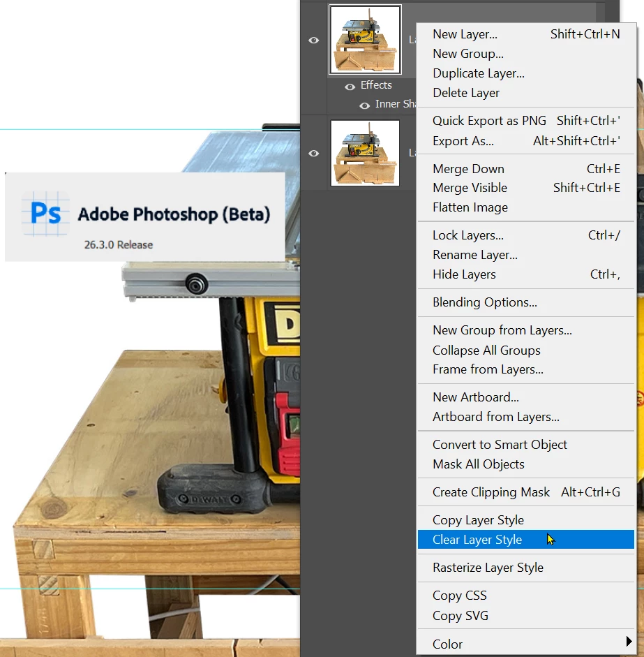Select Rename Layer... option
The width and height of the screenshot is (644, 657).
(525, 255)
